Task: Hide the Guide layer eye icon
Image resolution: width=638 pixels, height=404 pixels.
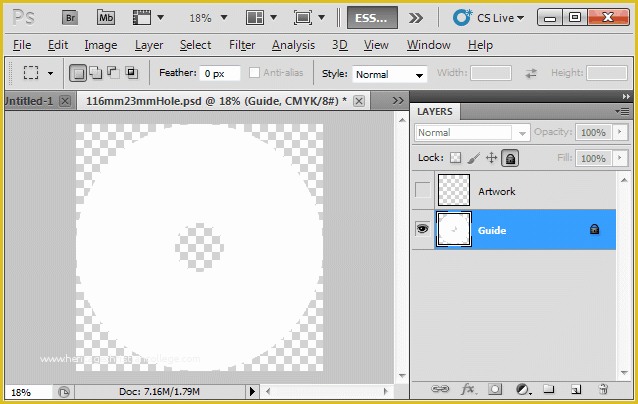Action: tap(422, 229)
